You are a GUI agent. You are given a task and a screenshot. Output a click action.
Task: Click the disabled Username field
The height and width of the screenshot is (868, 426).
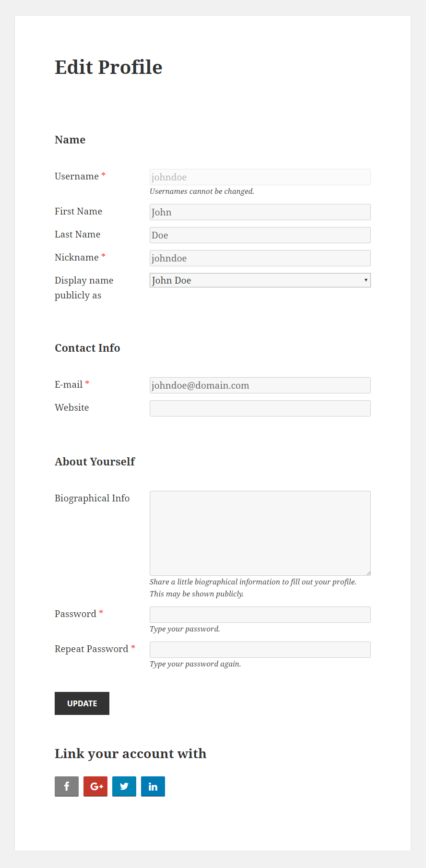coord(260,177)
